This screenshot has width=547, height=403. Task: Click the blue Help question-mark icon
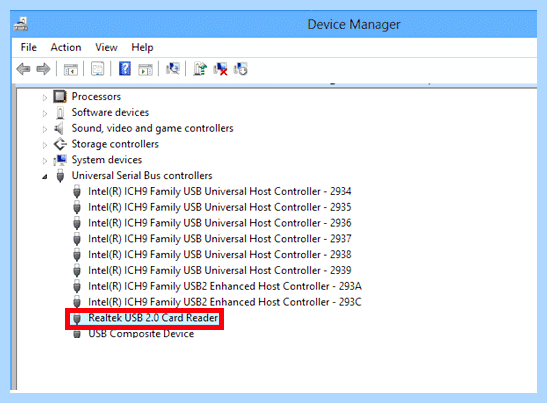point(125,68)
